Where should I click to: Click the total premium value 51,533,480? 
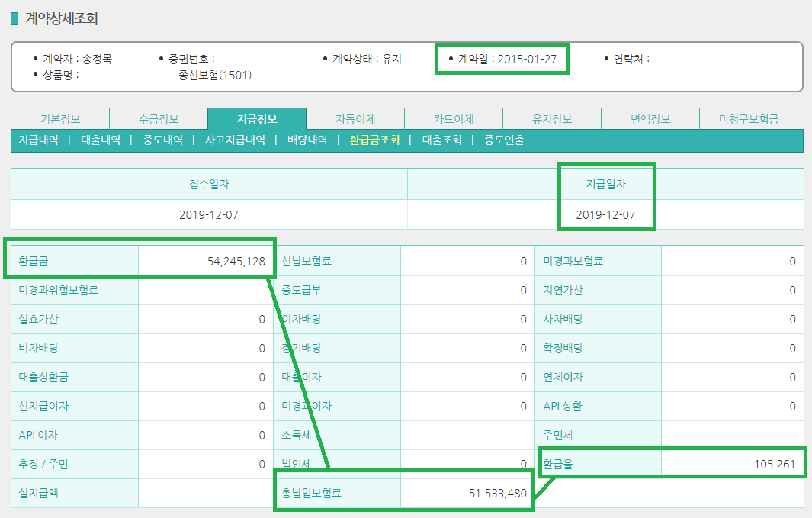click(498, 494)
